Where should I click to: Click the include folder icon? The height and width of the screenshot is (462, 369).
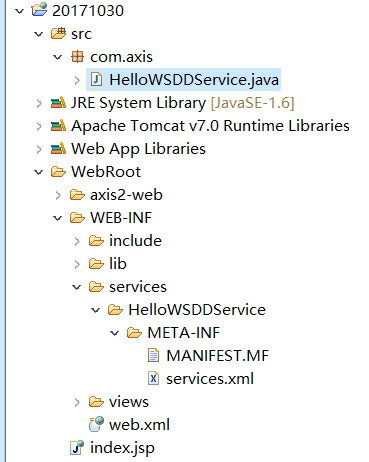pyautogui.click(x=96, y=241)
